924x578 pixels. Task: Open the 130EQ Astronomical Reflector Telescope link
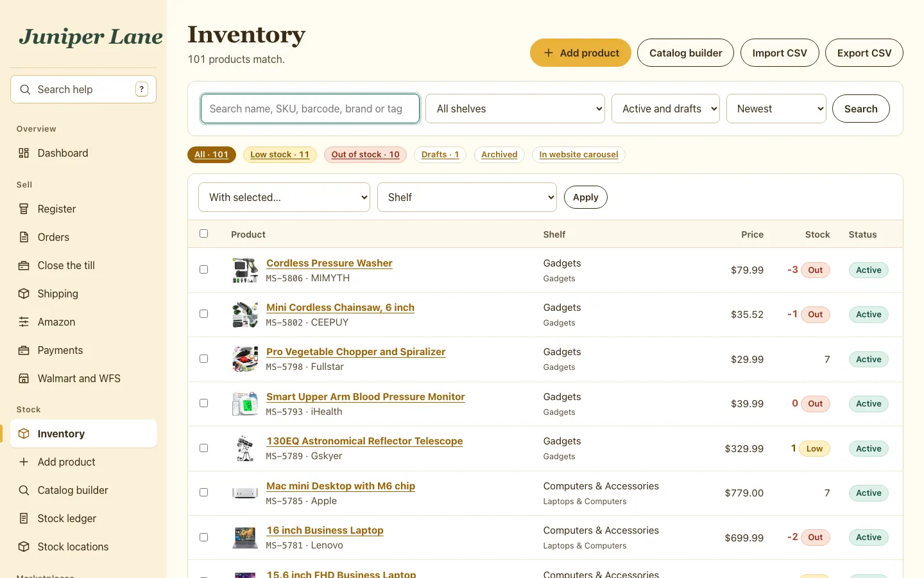tap(364, 441)
